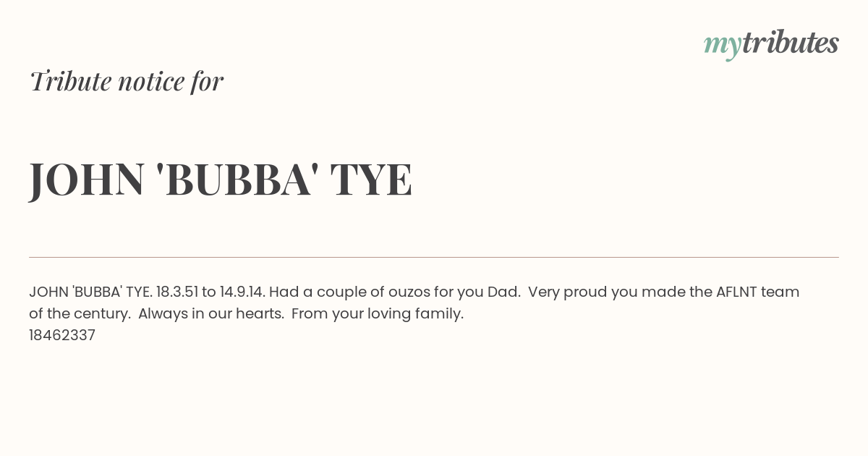Click the green "my" part of logo
This screenshot has width=868, height=456.
click(723, 46)
